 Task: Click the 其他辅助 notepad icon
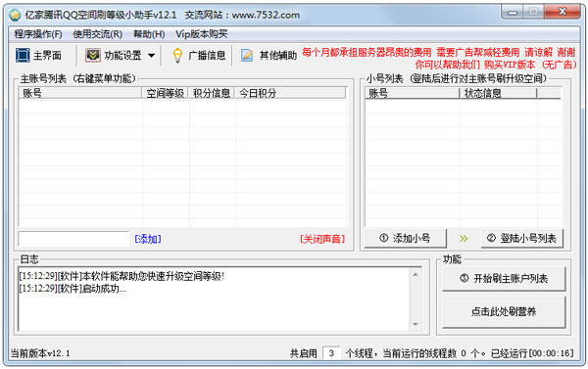[247, 56]
